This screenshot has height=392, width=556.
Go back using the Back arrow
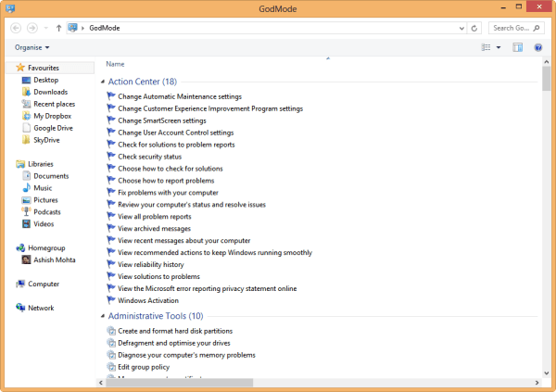16,28
